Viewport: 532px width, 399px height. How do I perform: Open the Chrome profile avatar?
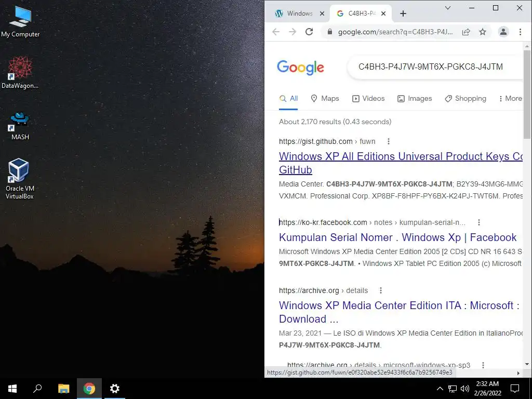[x=503, y=32]
